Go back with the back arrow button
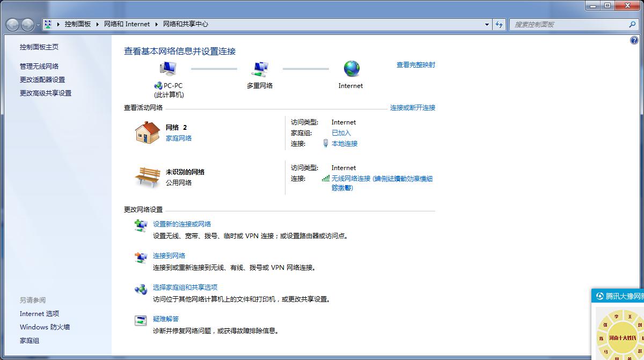644x360 pixels. 13,25
